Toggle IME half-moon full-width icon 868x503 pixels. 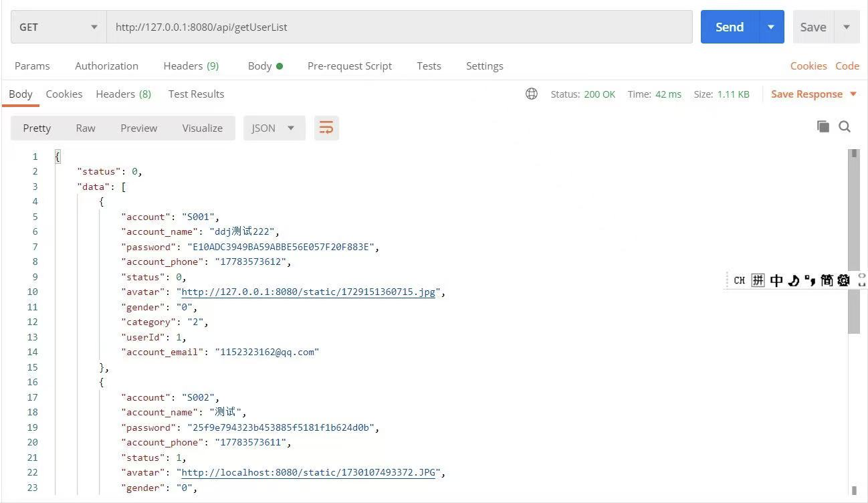[x=794, y=280]
